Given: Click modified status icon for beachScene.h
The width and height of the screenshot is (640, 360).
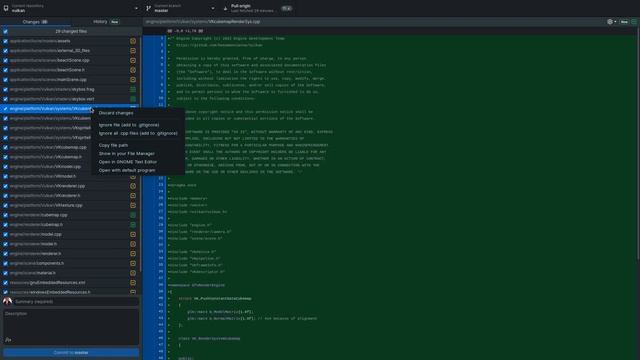Looking at the screenshot, I should point(133,70).
